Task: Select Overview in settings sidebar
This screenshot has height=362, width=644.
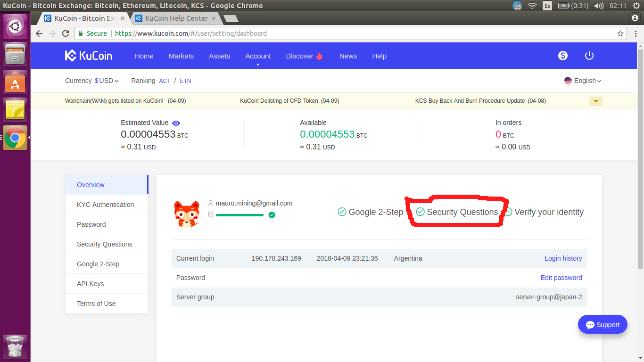Action: [107, 185]
